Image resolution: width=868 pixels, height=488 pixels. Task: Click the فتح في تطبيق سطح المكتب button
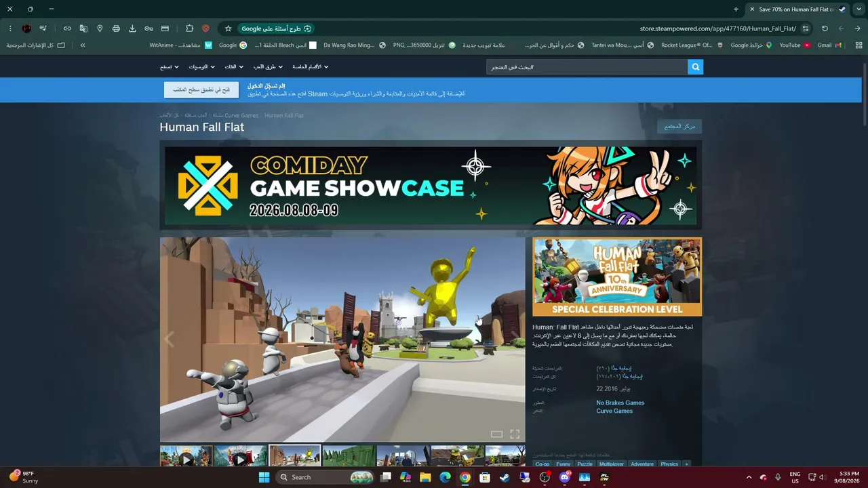coord(201,90)
